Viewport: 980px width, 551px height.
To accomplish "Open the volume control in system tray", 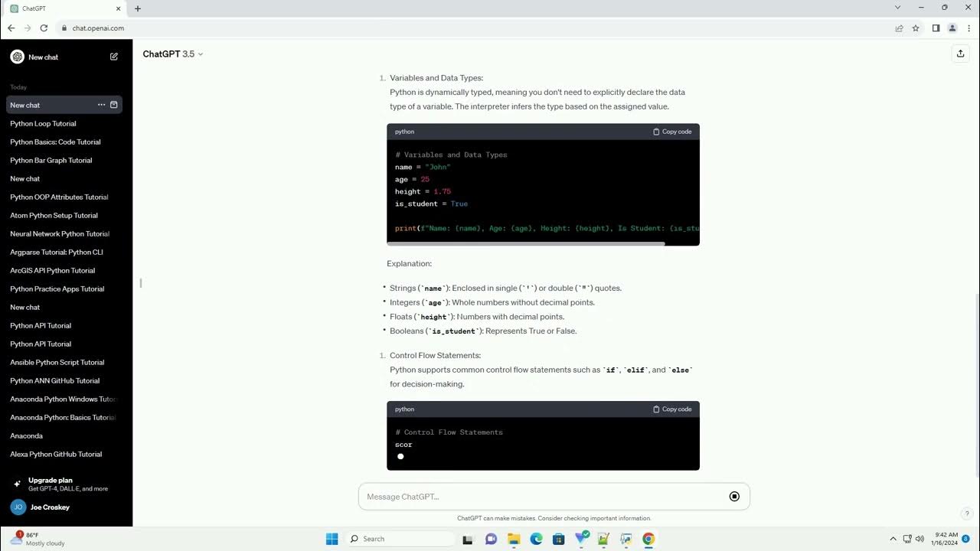I will tap(920, 539).
